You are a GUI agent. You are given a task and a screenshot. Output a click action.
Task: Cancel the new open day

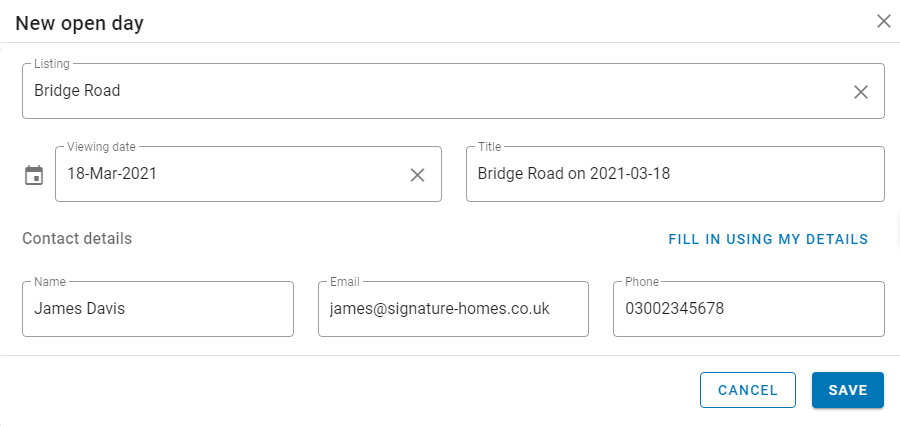click(x=748, y=390)
